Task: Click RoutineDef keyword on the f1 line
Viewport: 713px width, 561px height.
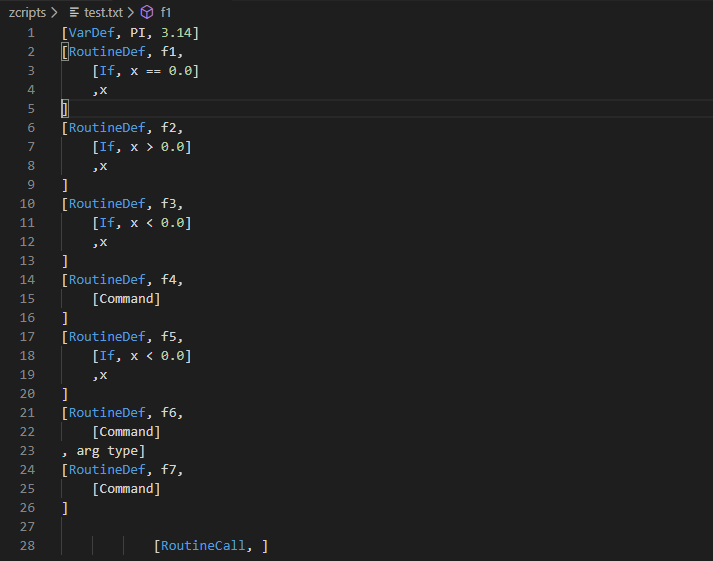Action: click(x=107, y=52)
